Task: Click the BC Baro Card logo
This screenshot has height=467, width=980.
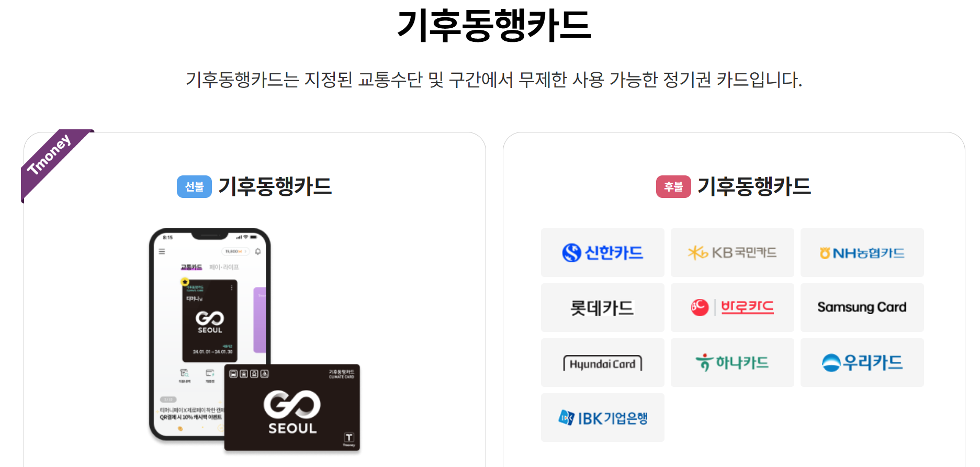Action: click(732, 307)
